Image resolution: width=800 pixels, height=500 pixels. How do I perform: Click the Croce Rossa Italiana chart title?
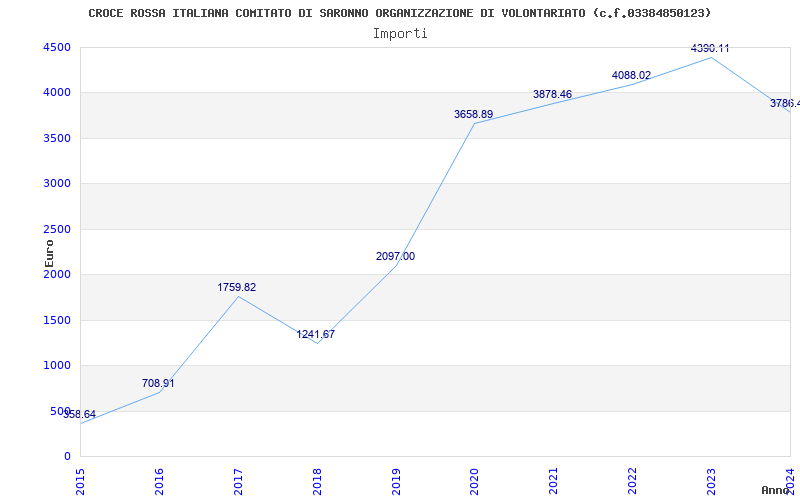(x=399, y=13)
